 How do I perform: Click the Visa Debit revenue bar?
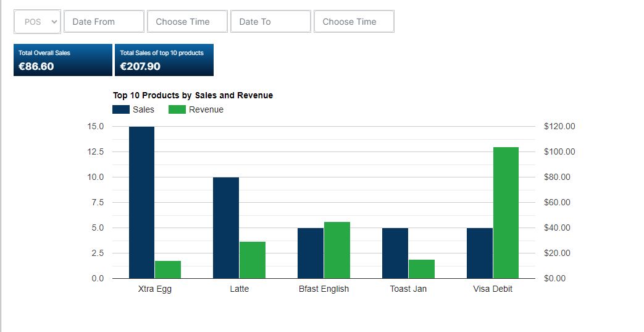click(506, 213)
